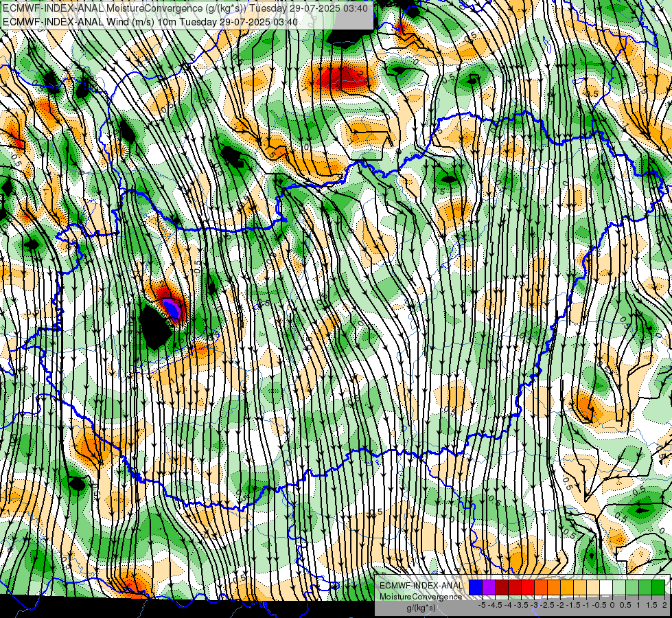
Task: Click the '-3.5' legend tick label
Action: click(522, 605)
